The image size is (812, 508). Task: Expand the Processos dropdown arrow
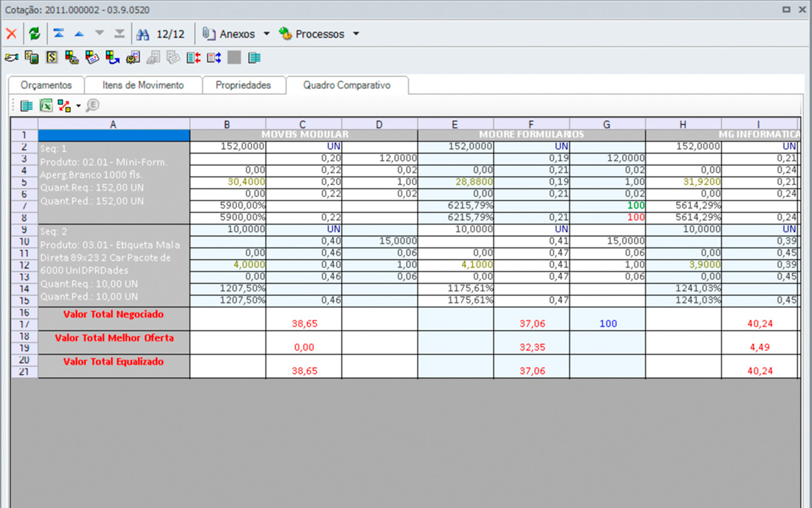[x=356, y=34]
